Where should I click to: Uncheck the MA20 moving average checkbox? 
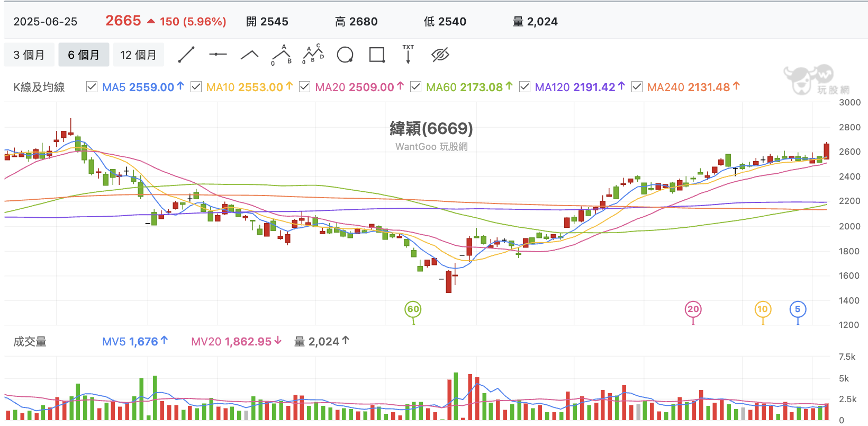point(304,86)
